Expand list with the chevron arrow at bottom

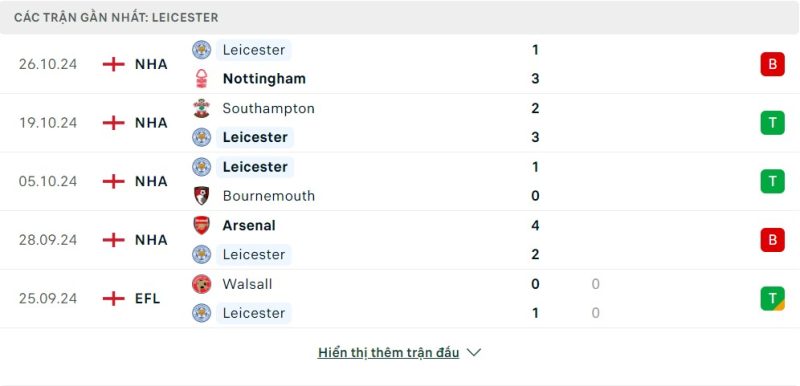tap(474, 352)
